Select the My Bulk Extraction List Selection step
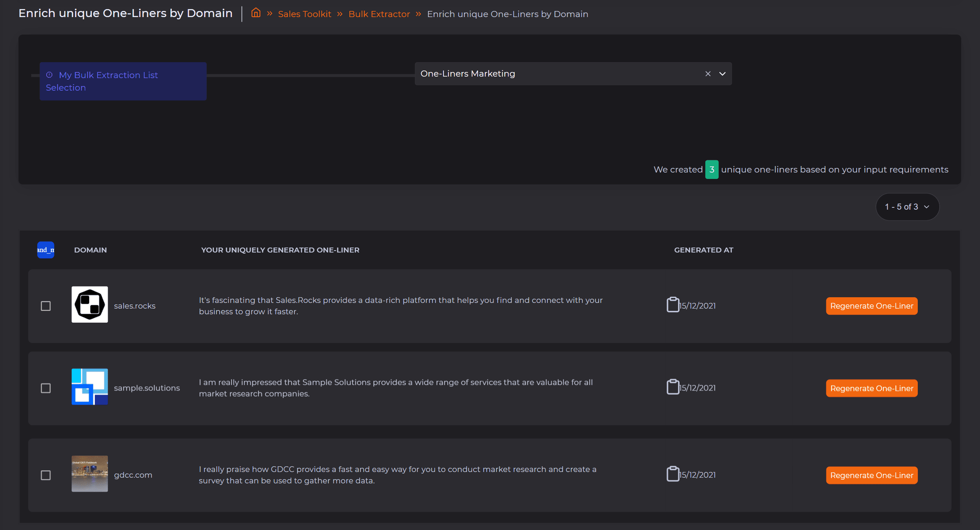 [123, 82]
